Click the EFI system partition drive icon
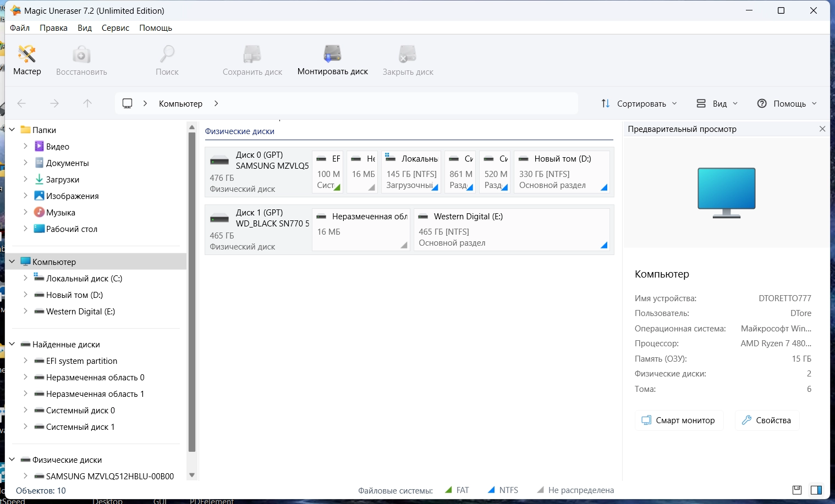This screenshot has width=835, height=504. (x=39, y=361)
